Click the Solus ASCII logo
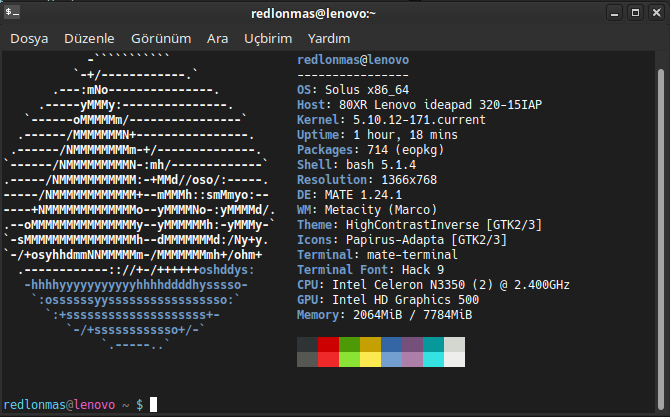Screen dimensions: 670x417 tap(145, 200)
